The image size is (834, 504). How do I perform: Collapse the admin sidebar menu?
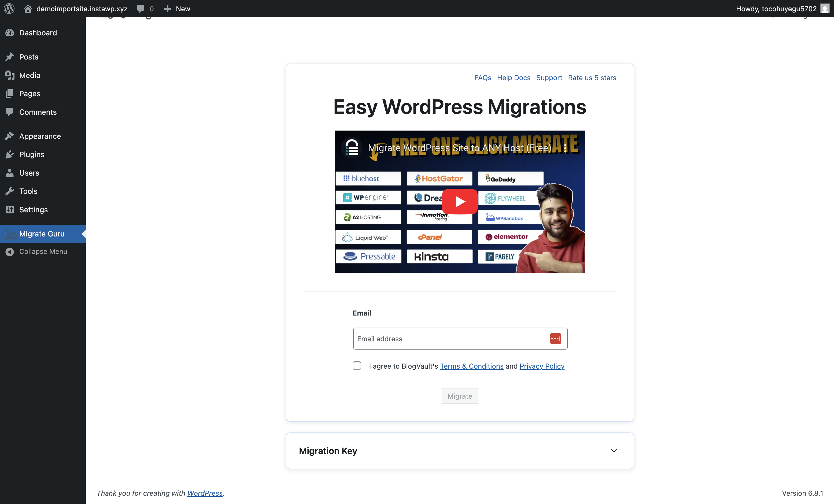coord(43,251)
